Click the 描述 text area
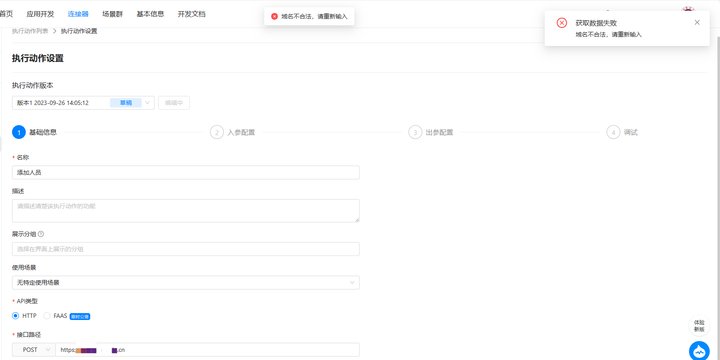Image resolution: width=720 pixels, height=360 pixels. click(x=186, y=211)
